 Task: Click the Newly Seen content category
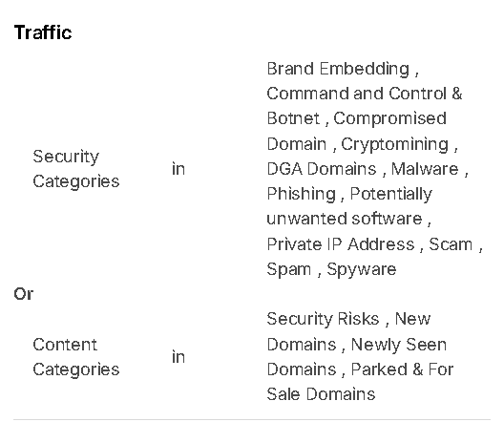[399, 345]
